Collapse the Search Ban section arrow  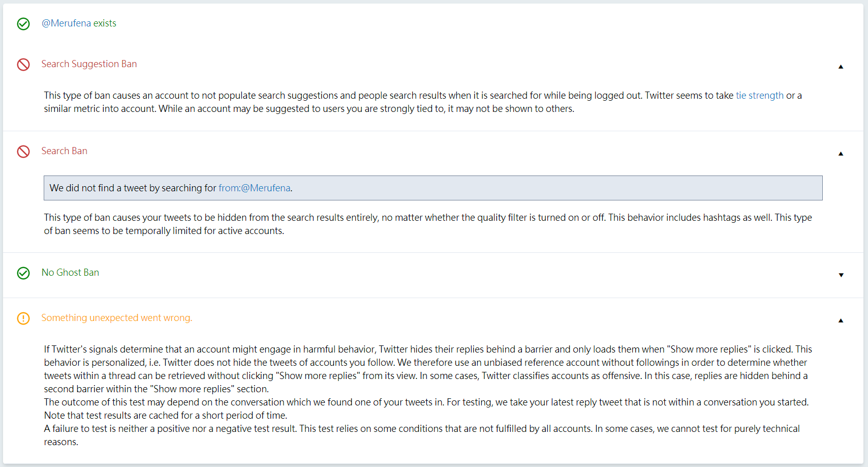[841, 154]
